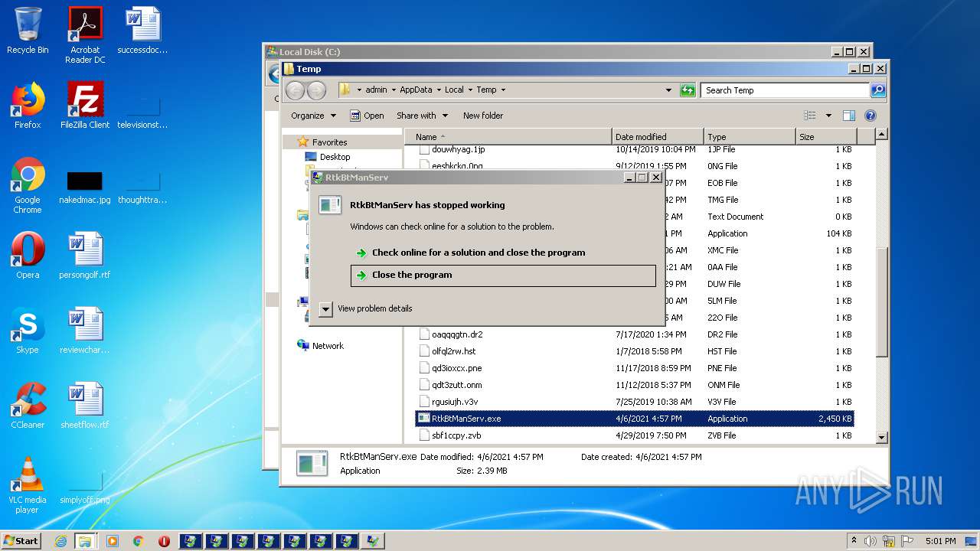Sort by Size column header
The image size is (980, 551).
826,137
